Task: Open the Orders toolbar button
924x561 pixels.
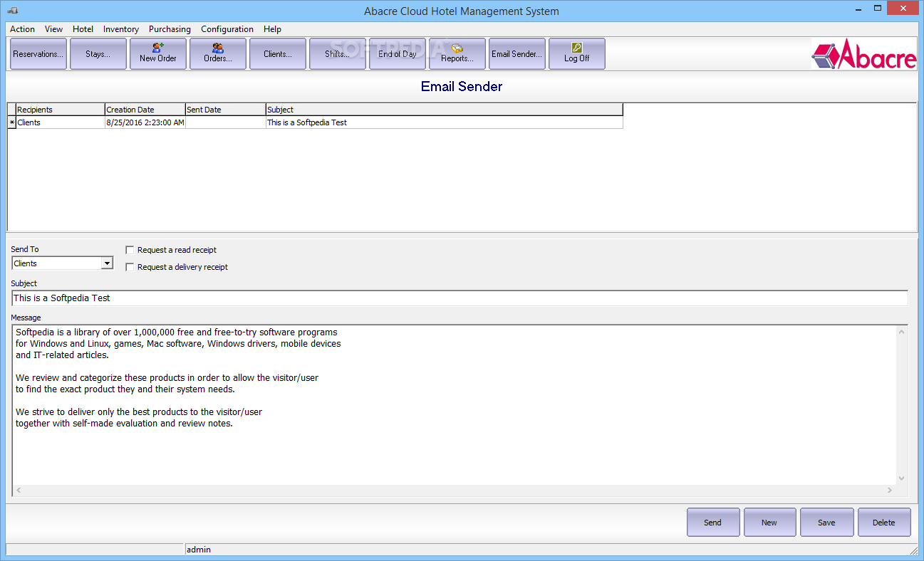Action: tap(217, 54)
